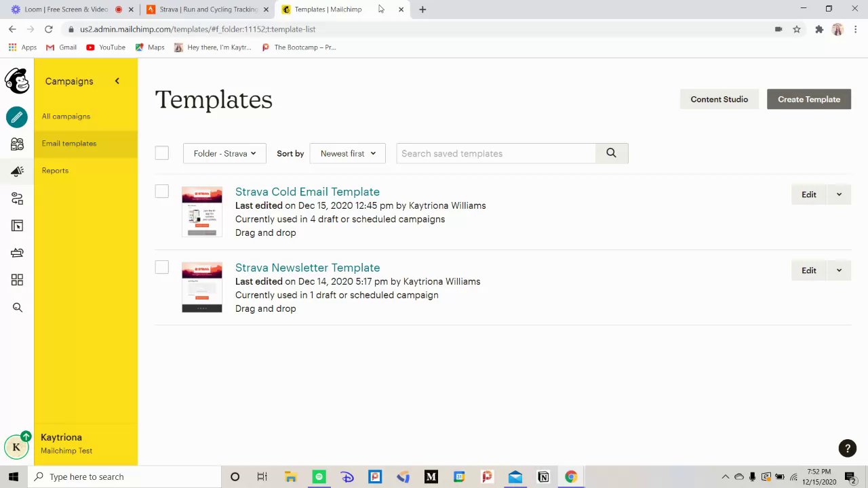Image resolution: width=868 pixels, height=488 pixels.
Task: Open Task View in the taskbar
Action: click(x=262, y=476)
